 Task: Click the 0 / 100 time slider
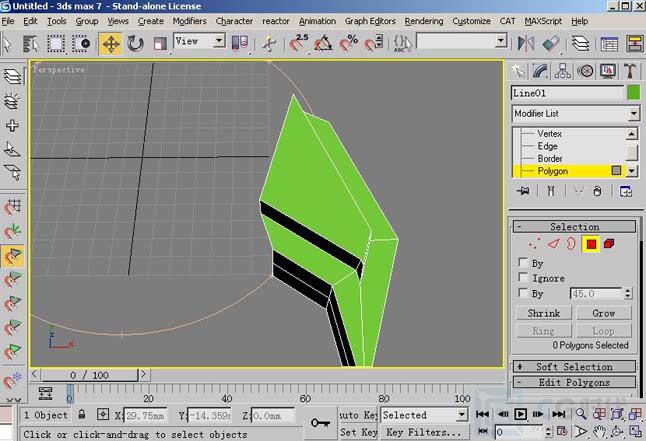89,375
